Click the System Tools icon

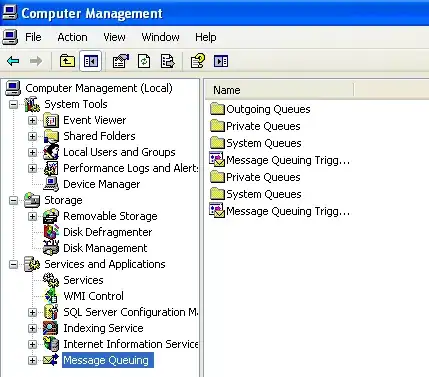(x=32, y=104)
